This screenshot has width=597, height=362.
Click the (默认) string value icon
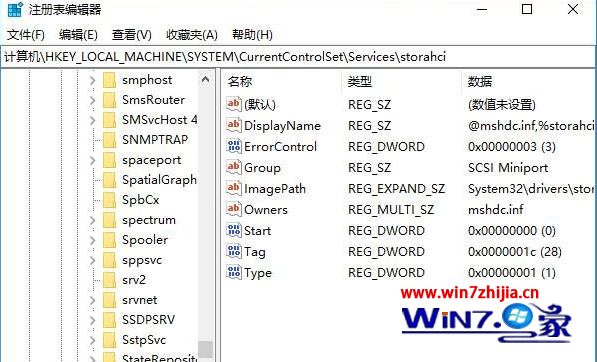tap(234, 104)
